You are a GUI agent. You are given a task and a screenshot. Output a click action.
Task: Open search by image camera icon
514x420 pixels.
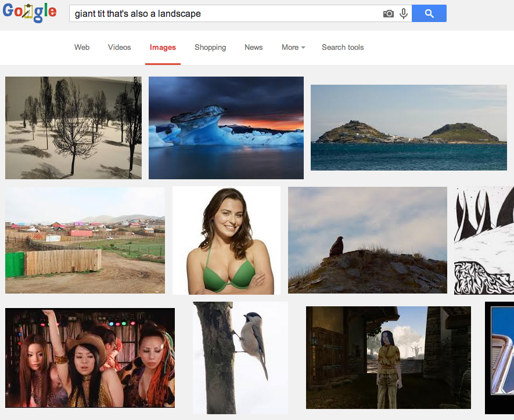click(x=389, y=13)
